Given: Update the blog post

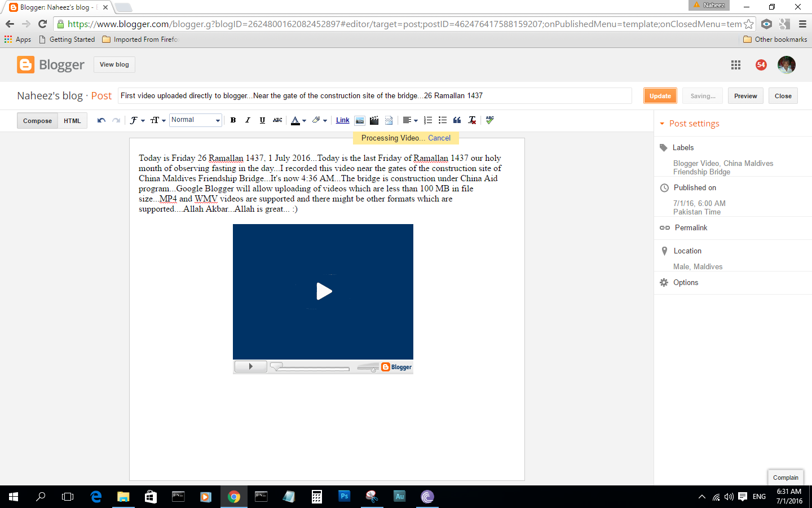Looking at the screenshot, I should click(660, 95).
